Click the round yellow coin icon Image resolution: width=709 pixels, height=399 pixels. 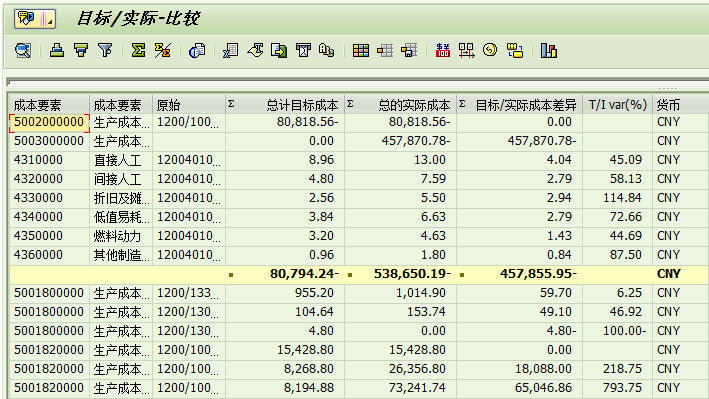(490, 50)
